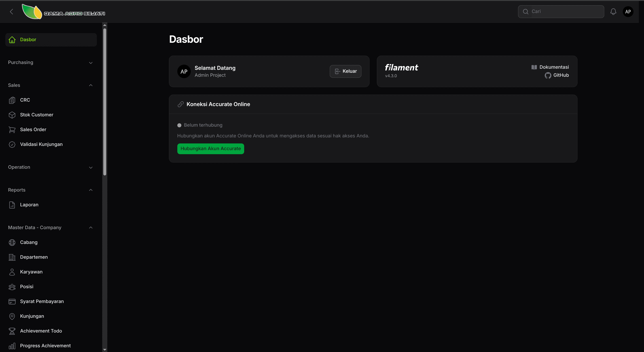Collapse the Reports navigation group
The width and height of the screenshot is (644, 352).
[x=91, y=190]
